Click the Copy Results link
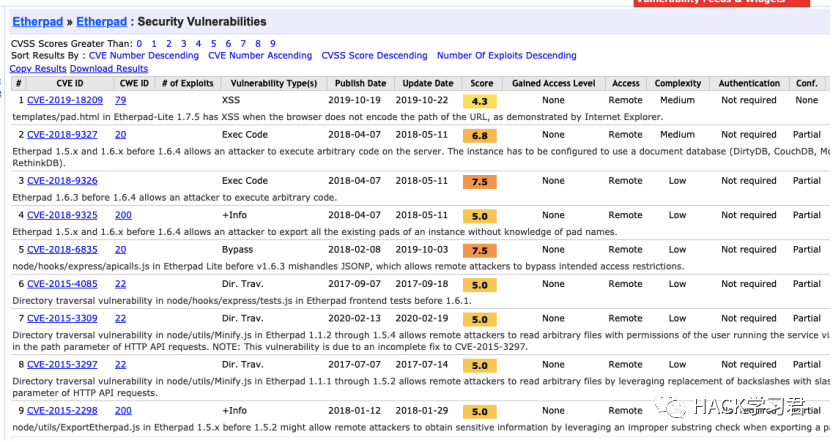 coord(38,68)
